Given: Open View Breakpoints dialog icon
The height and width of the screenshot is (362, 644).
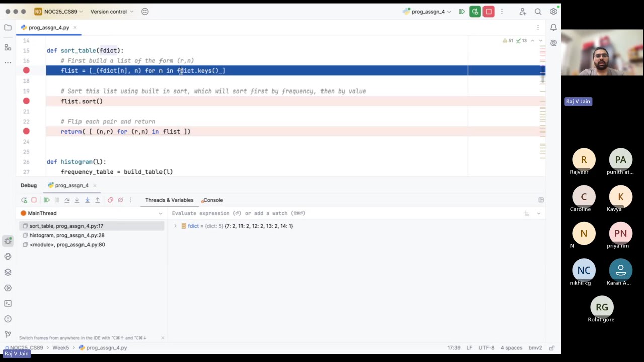Looking at the screenshot, I should tap(110, 200).
